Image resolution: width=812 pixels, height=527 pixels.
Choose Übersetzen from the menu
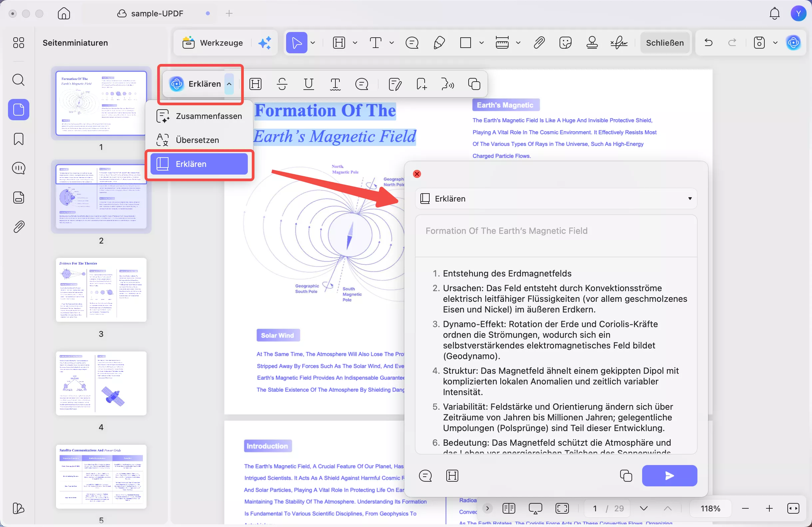(199, 140)
